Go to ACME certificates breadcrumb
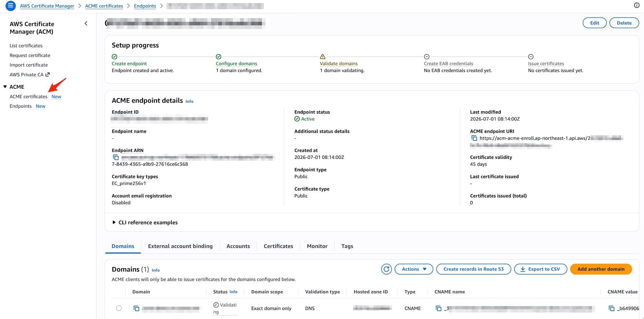This screenshot has height=319, width=644. (x=104, y=6)
